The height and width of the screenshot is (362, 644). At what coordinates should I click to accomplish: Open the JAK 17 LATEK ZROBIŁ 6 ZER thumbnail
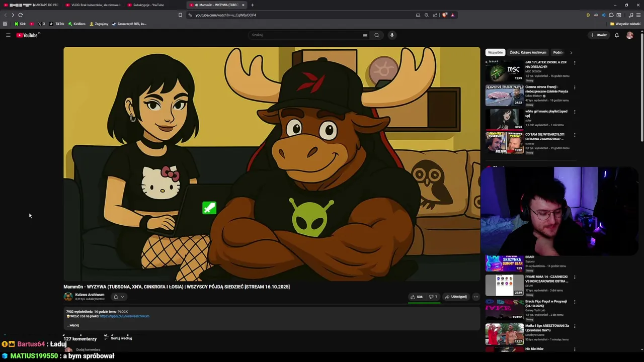tap(504, 71)
